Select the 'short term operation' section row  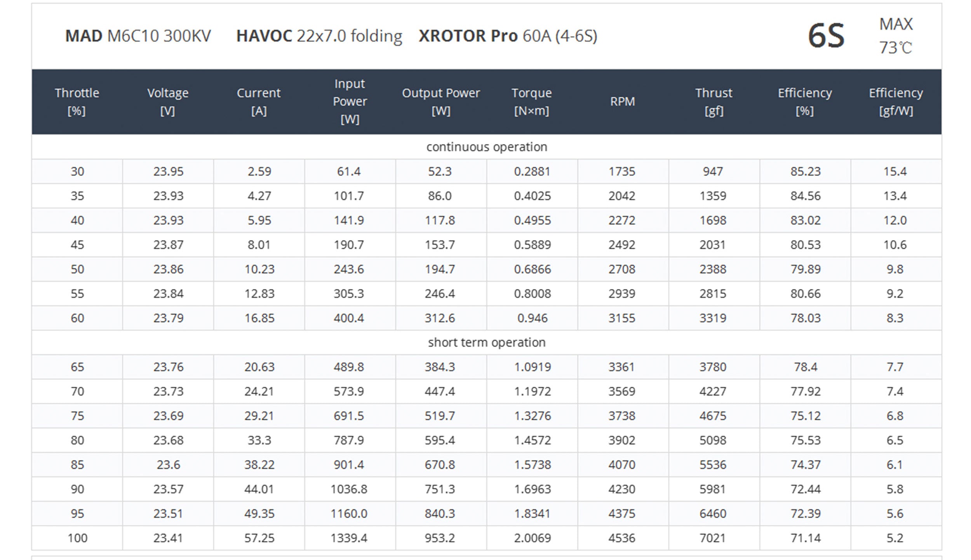487,343
